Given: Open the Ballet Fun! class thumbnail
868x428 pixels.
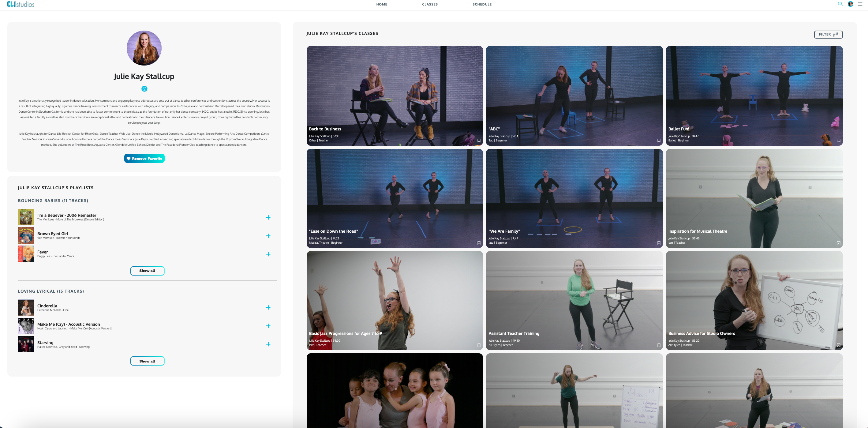Looking at the screenshot, I should point(754,96).
